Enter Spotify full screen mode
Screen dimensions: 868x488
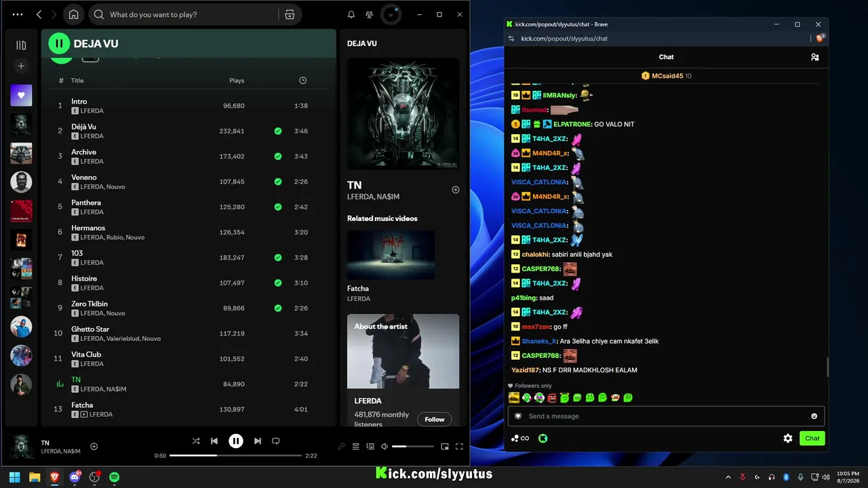pyautogui.click(x=459, y=447)
